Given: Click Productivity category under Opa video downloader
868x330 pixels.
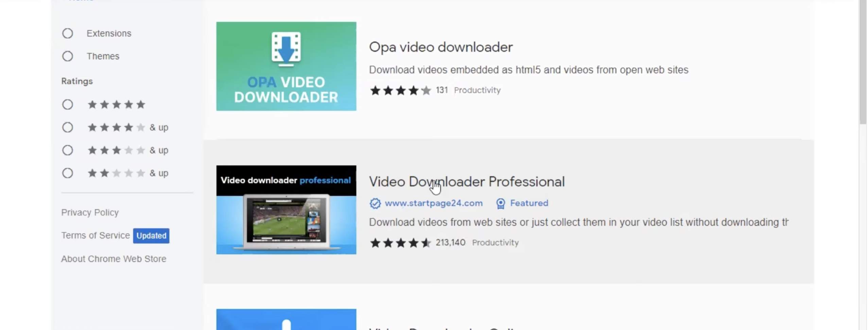Looking at the screenshot, I should point(477,90).
